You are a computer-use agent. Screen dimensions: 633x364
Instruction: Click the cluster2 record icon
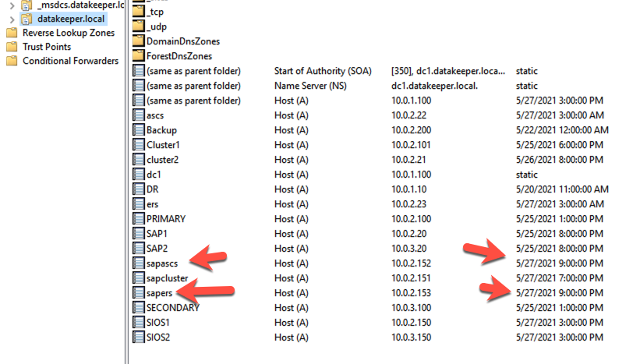pyautogui.click(x=139, y=160)
